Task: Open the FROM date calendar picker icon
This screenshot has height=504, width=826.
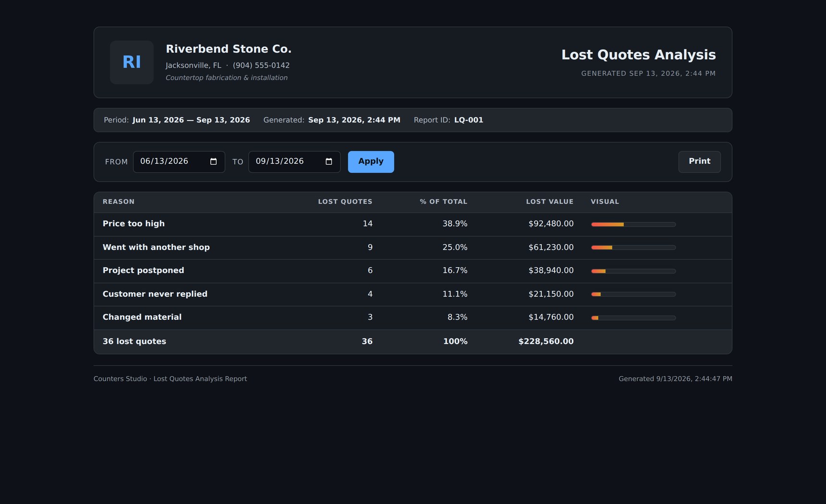Action: coord(214,162)
